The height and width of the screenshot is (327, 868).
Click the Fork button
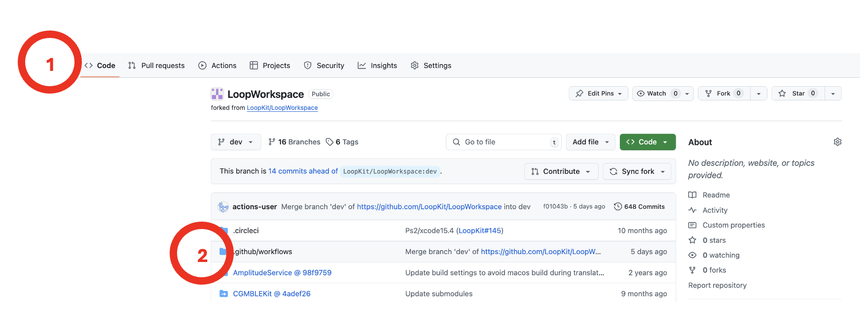pos(724,94)
